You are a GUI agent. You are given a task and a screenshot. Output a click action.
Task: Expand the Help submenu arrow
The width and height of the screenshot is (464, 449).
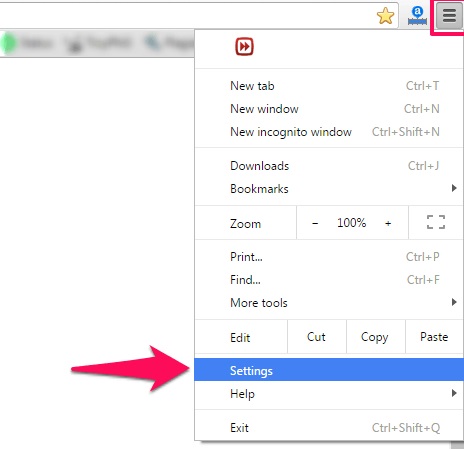click(x=454, y=393)
